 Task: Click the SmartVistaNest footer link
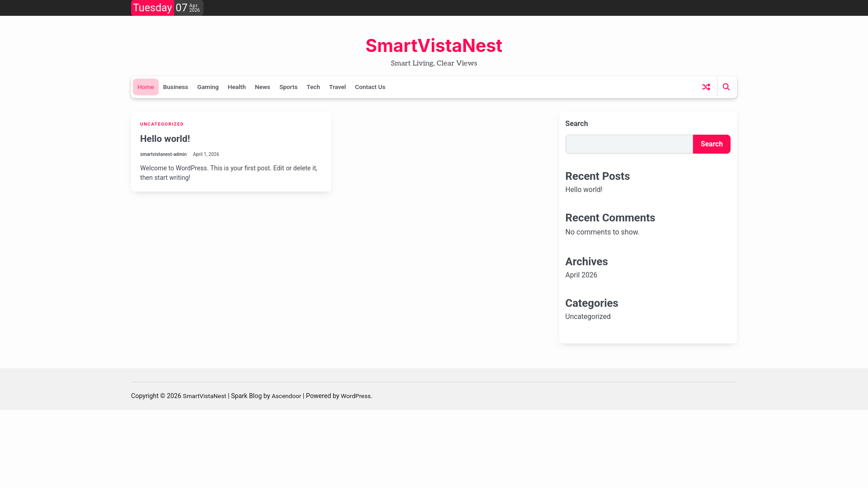coord(204,396)
